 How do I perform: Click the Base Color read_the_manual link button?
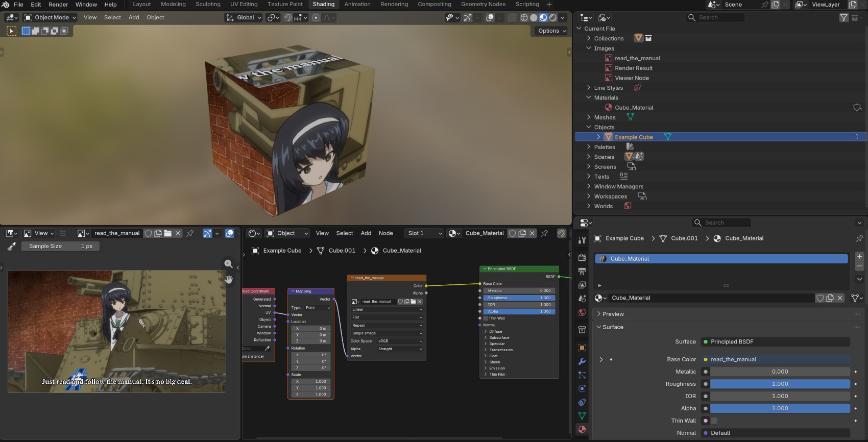click(x=775, y=359)
